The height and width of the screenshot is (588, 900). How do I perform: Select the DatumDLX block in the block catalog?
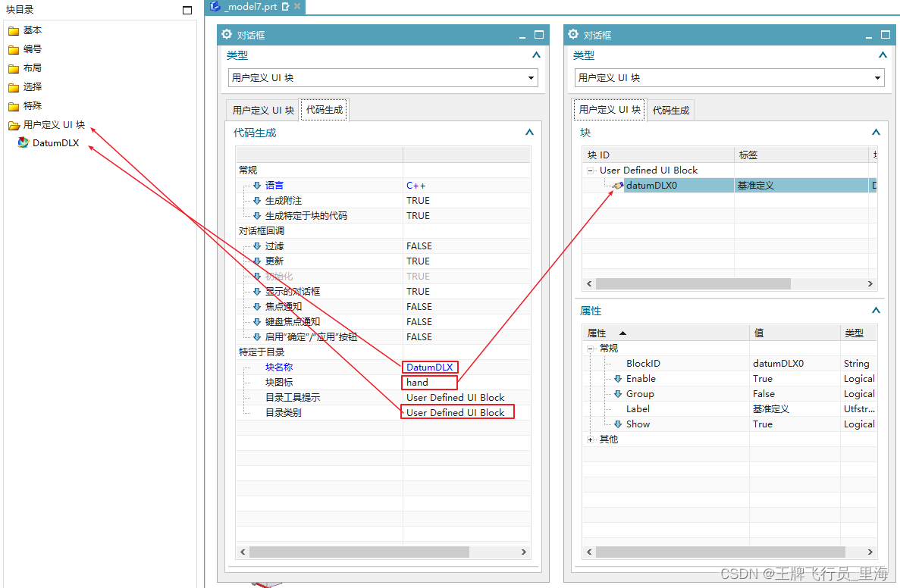(x=55, y=142)
